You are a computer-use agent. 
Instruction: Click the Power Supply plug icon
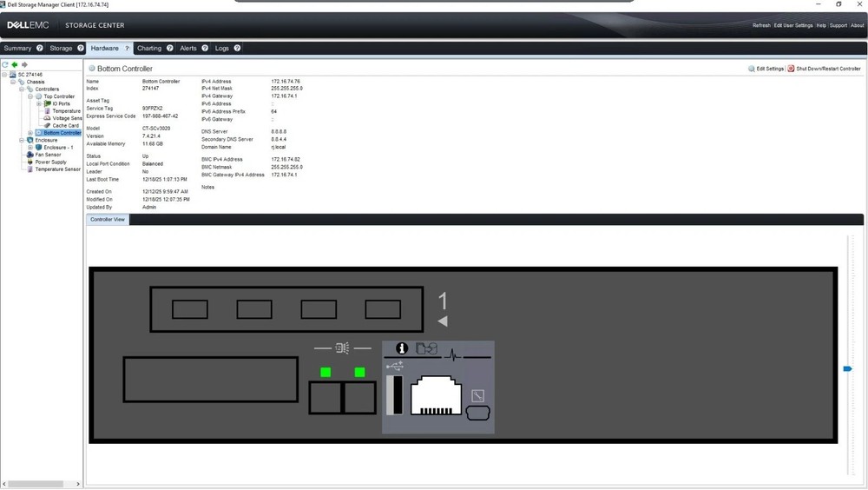point(30,162)
